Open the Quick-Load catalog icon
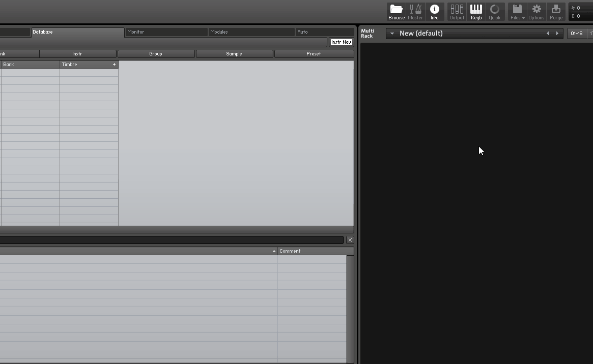The width and height of the screenshot is (593, 364). 495,11
